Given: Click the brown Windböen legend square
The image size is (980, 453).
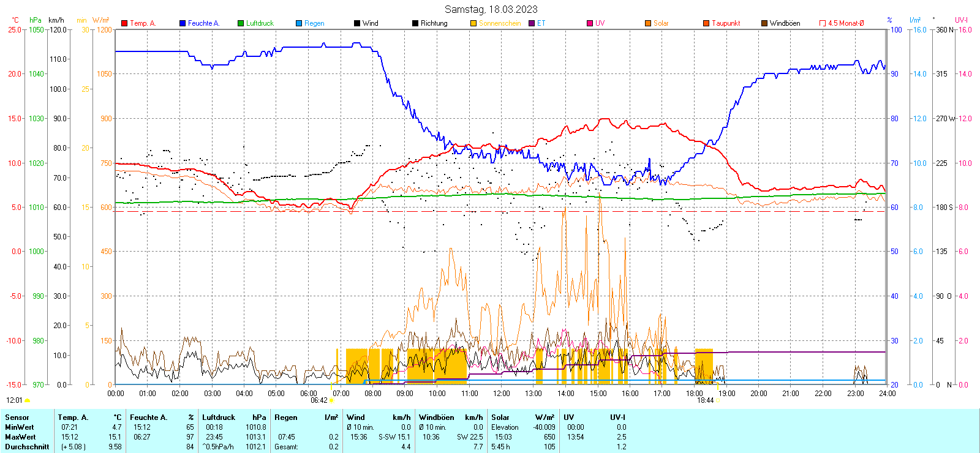Looking at the screenshot, I should coord(764,23).
